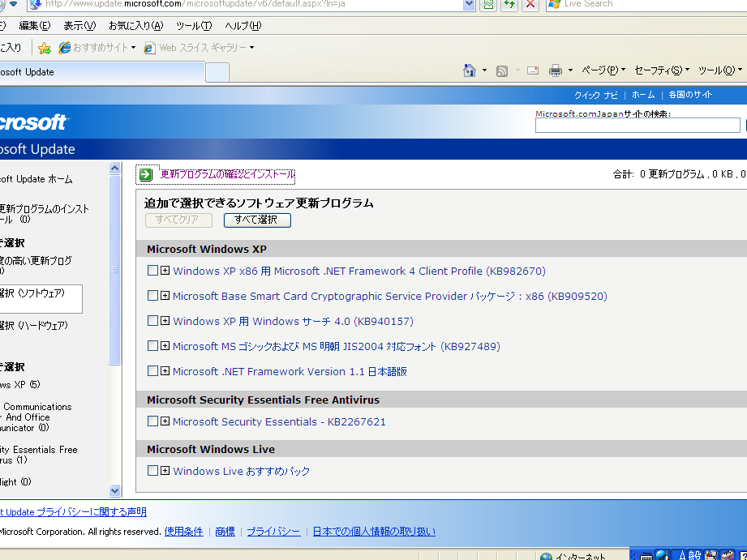Click the compatibility view icon beside address bar

point(488,4)
